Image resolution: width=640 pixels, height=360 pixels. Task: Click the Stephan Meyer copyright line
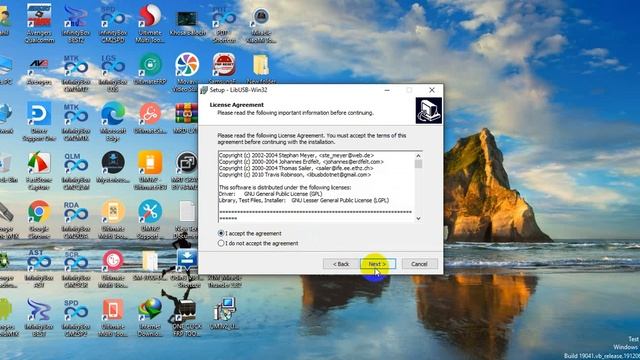click(296, 156)
